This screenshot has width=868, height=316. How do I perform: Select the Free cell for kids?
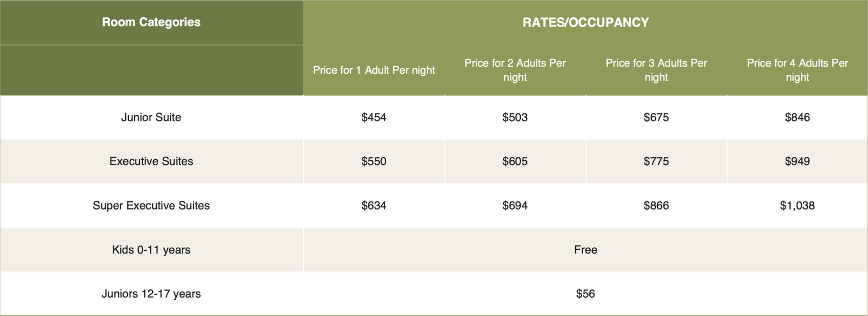click(x=585, y=250)
